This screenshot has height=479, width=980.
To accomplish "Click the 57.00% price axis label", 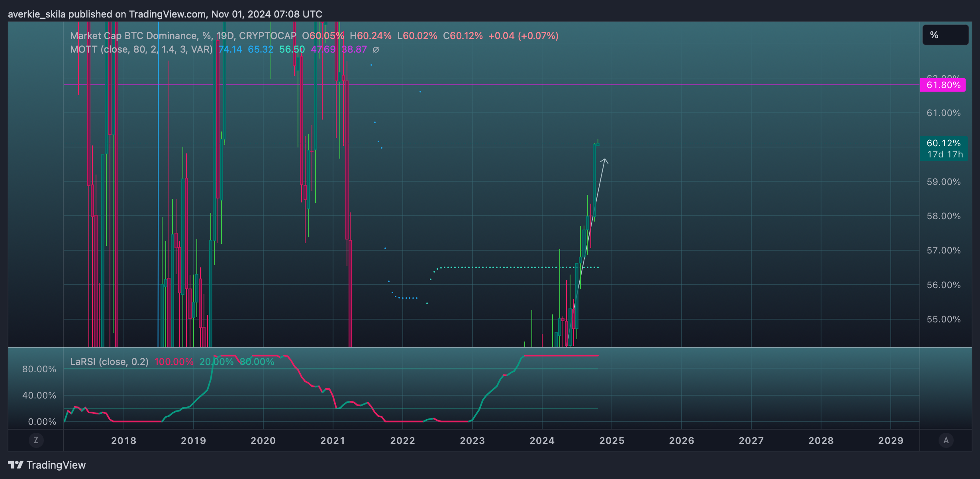I will point(944,250).
